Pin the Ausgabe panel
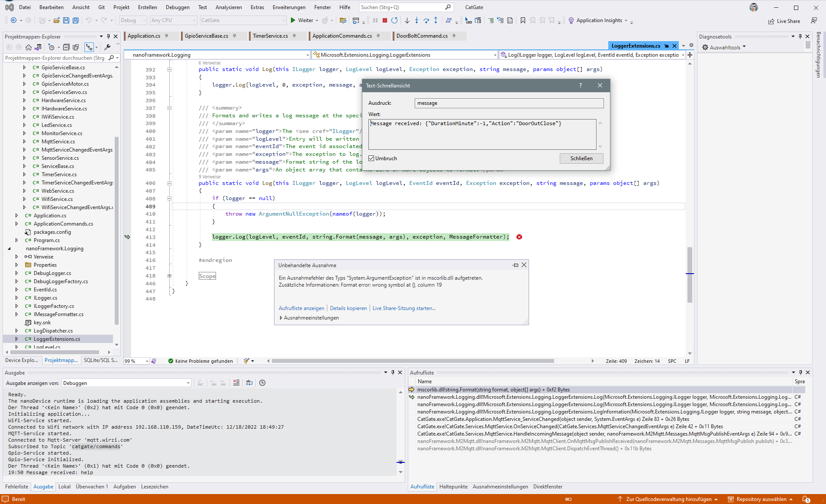Viewport: 826px width, 504px height. 393,372
